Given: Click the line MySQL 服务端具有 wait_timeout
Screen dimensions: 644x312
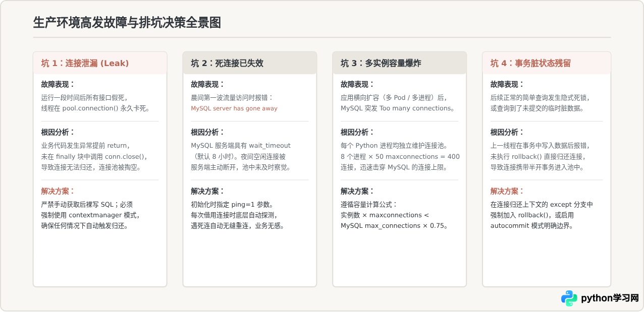Looking at the screenshot, I should pos(241,146).
